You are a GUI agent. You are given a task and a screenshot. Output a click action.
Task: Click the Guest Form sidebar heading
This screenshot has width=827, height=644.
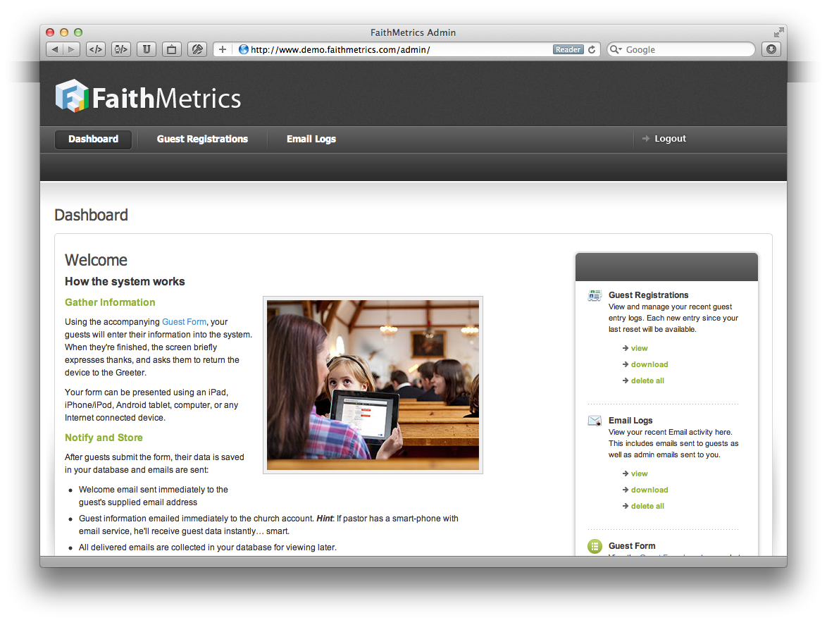click(632, 546)
